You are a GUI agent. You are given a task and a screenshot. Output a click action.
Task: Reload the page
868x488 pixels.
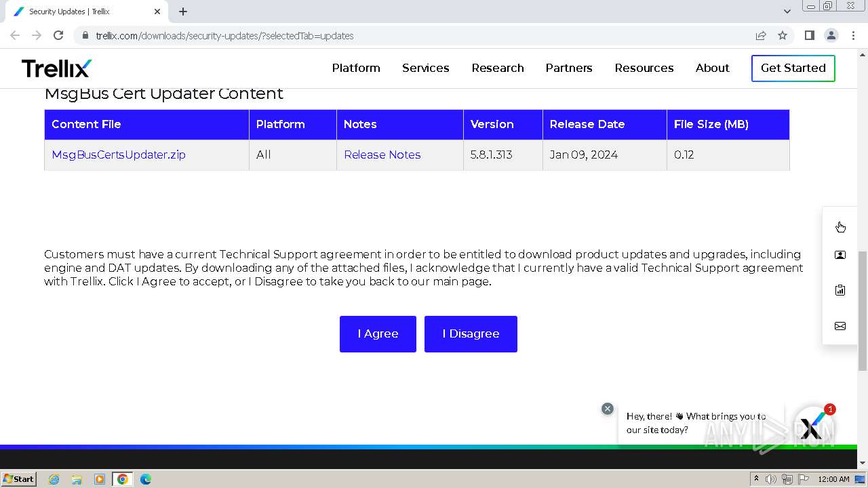[x=58, y=35]
